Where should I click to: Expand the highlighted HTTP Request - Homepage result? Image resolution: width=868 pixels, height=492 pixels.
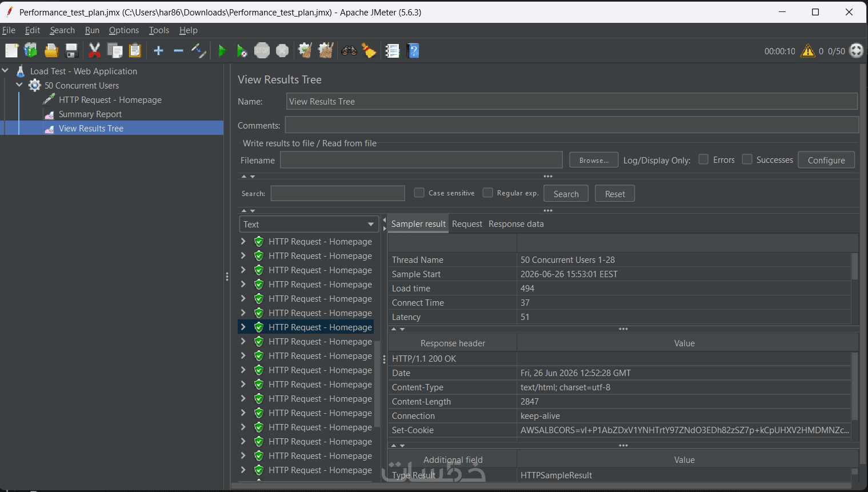coord(243,327)
